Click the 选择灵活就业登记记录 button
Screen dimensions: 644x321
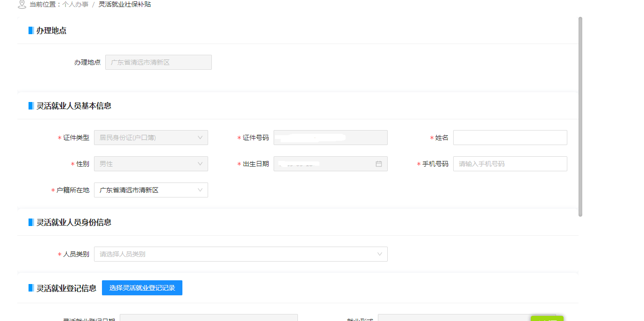pos(142,287)
